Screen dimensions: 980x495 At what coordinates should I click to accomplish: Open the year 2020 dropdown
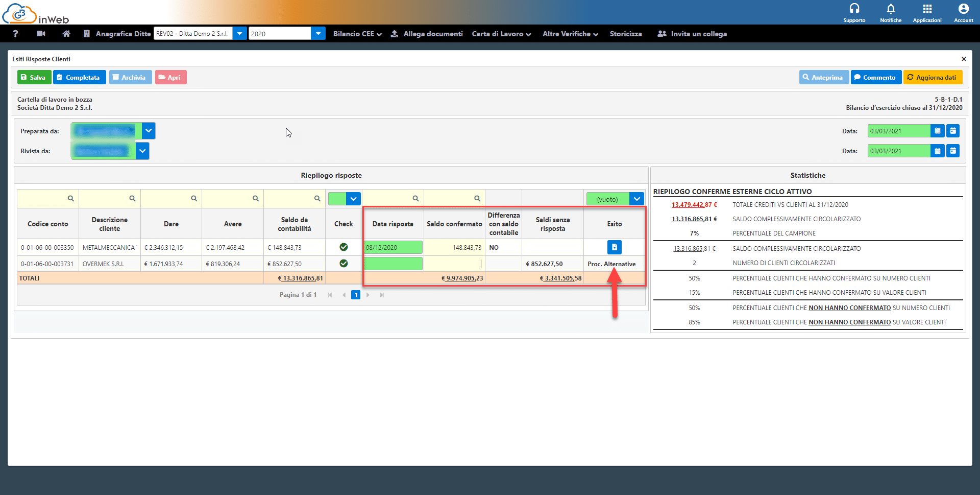coord(318,34)
